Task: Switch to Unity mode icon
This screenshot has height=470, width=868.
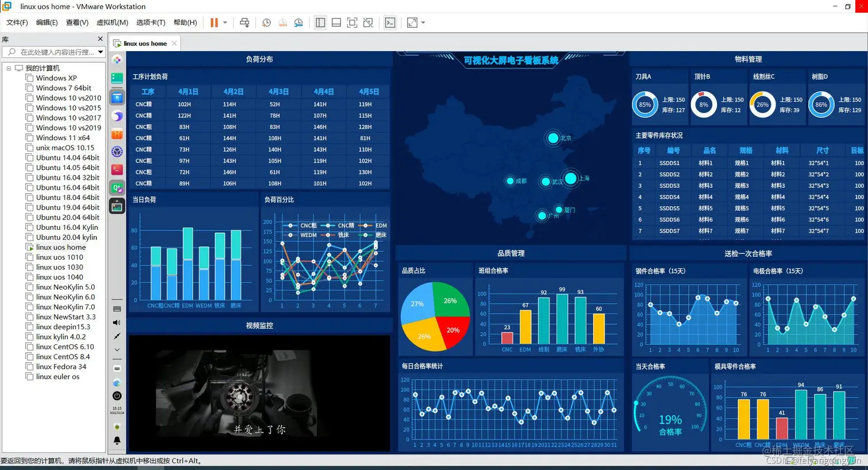Action: 368,22
